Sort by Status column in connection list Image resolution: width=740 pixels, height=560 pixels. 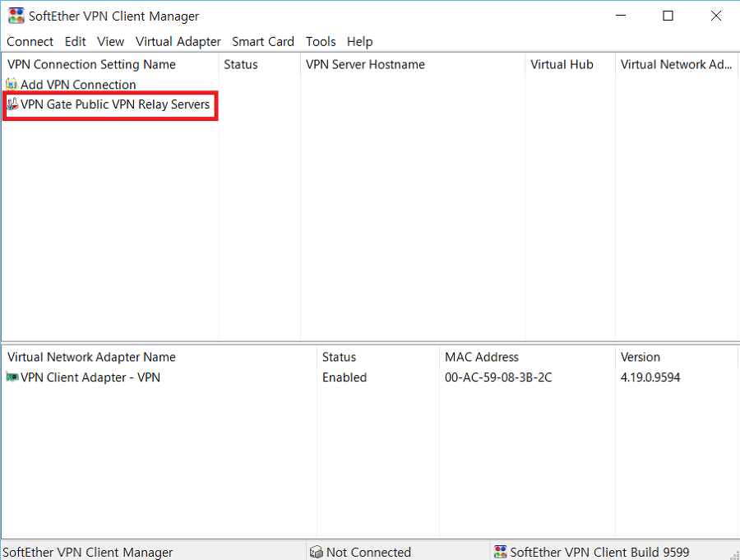coord(259,64)
